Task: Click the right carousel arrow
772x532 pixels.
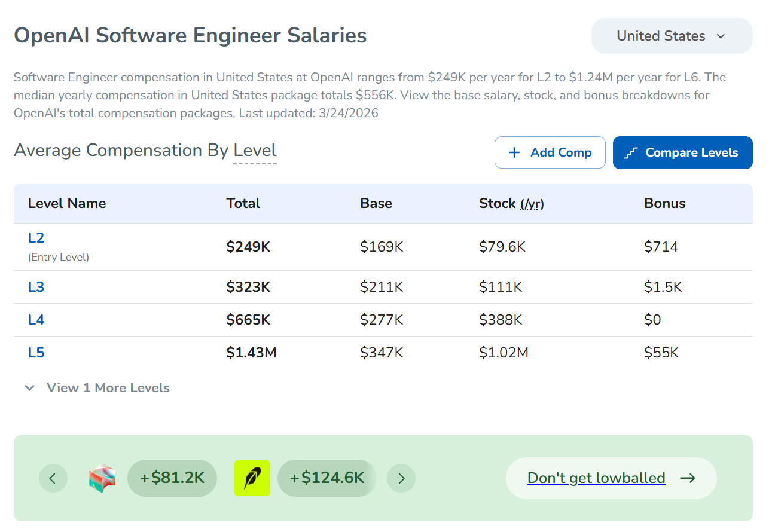Action: coord(401,478)
